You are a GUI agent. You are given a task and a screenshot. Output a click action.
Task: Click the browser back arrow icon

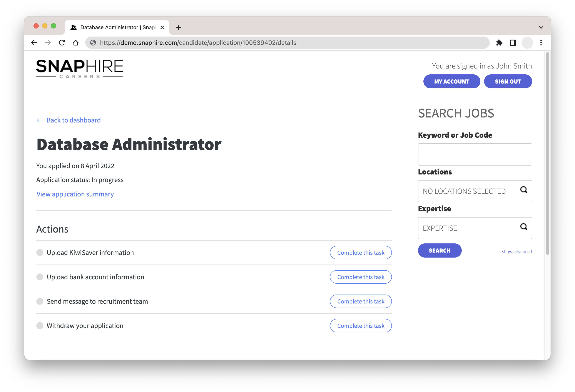[34, 43]
